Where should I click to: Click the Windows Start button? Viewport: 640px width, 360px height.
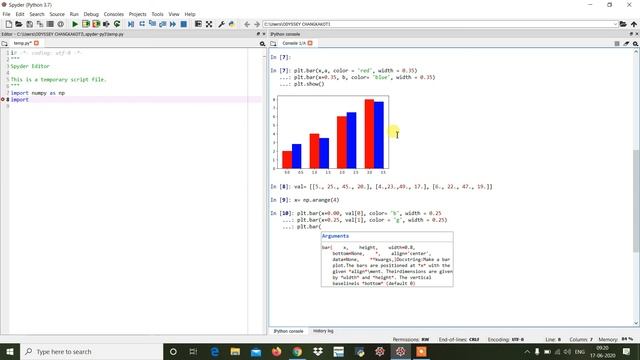[10, 351]
